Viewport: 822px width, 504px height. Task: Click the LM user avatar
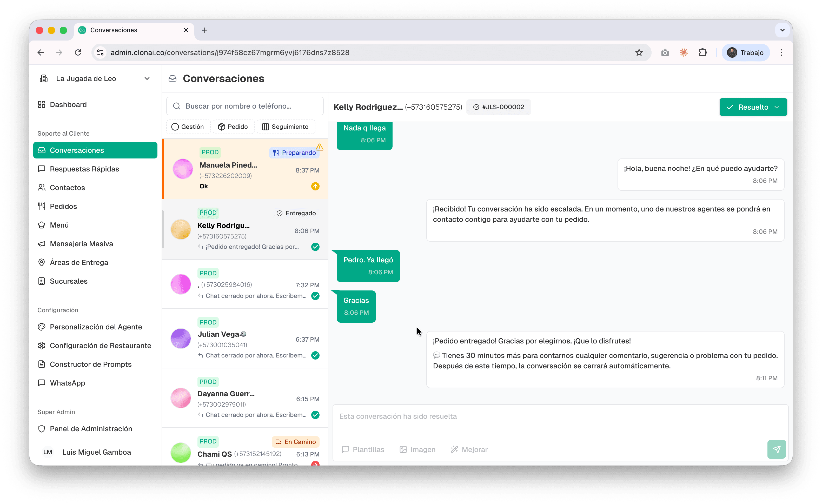coord(48,452)
